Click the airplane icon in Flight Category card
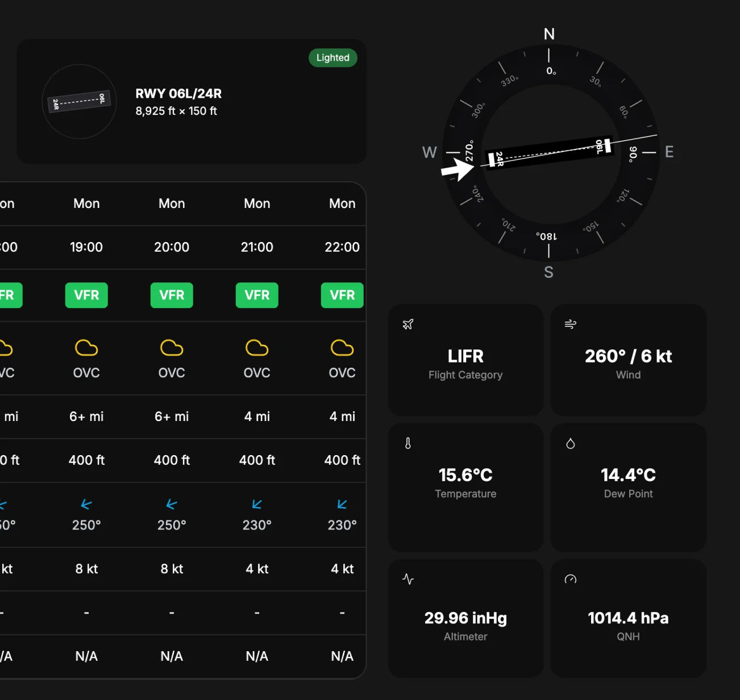Screen dimensions: 740x700 (x=408, y=324)
